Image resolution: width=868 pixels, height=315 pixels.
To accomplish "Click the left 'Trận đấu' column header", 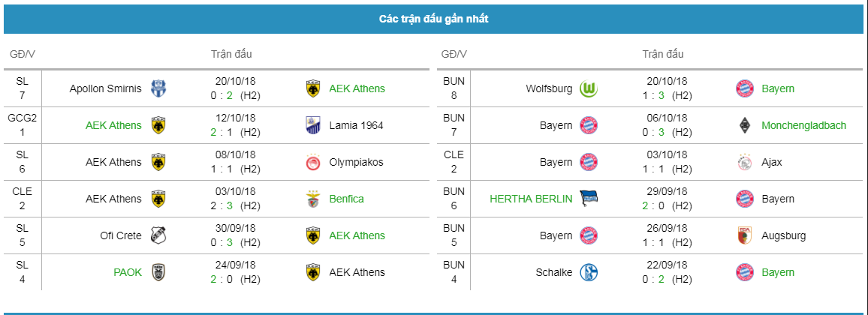I will coord(231,54).
